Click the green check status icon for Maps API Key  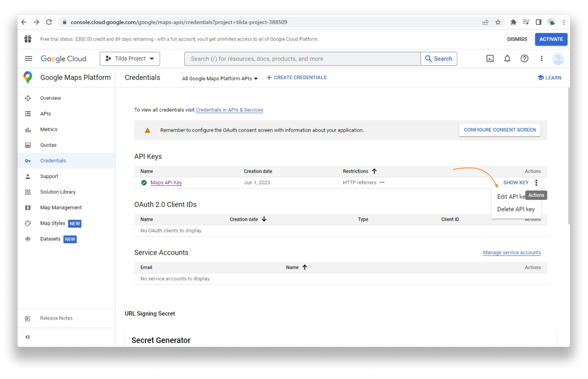[x=144, y=183]
